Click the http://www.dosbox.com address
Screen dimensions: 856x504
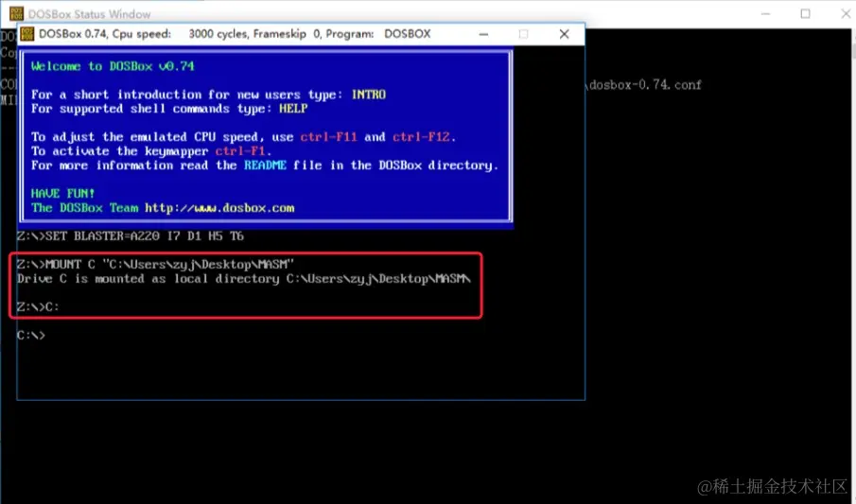pos(219,208)
